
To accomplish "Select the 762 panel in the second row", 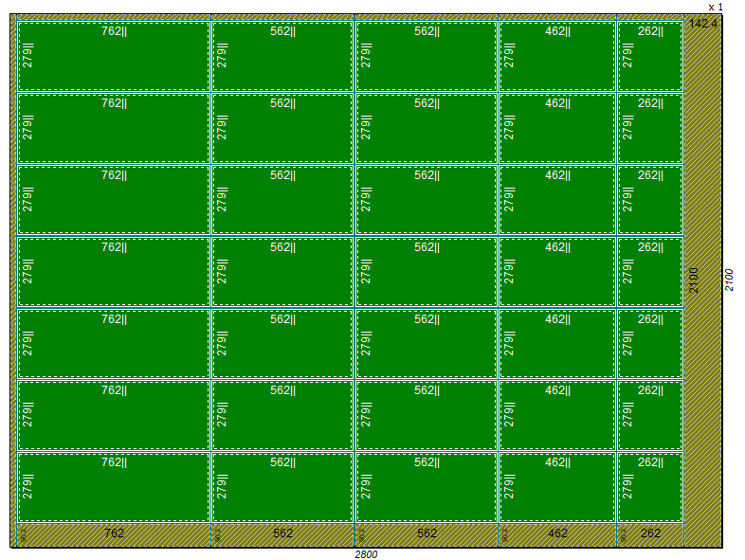I will [x=113, y=128].
